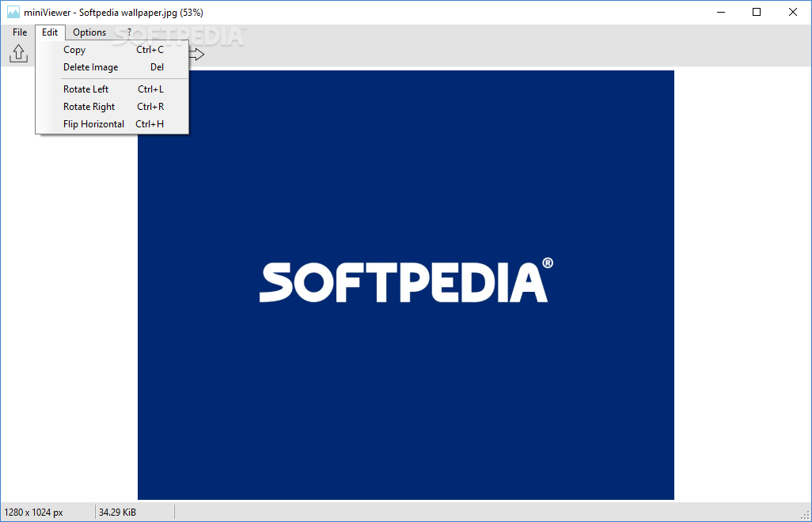
Task: Select Rotate Right menu item
Action: pos(112,107)
